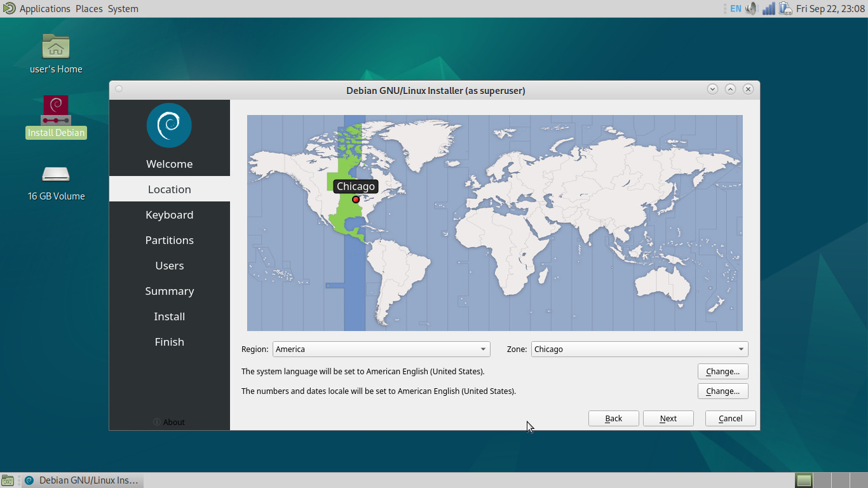Click the Back button

[613, 418]
